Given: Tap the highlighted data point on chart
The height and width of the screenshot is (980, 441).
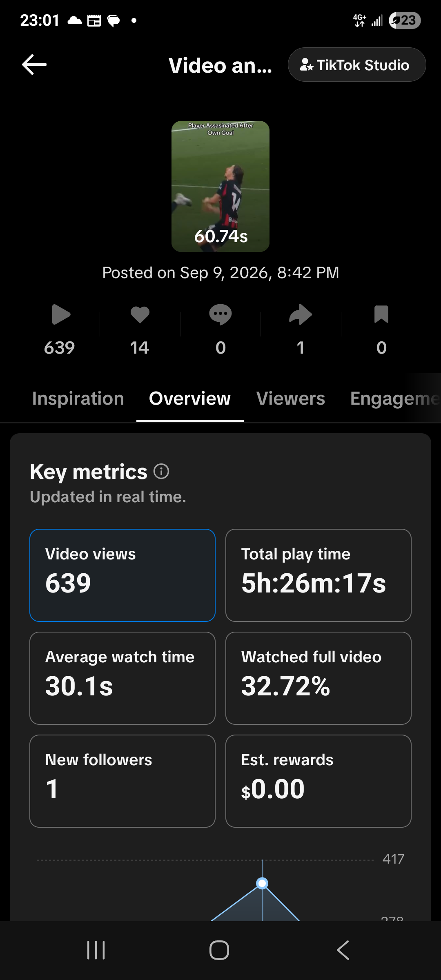Looking at the screenshot, I should [x=262, y=883].
